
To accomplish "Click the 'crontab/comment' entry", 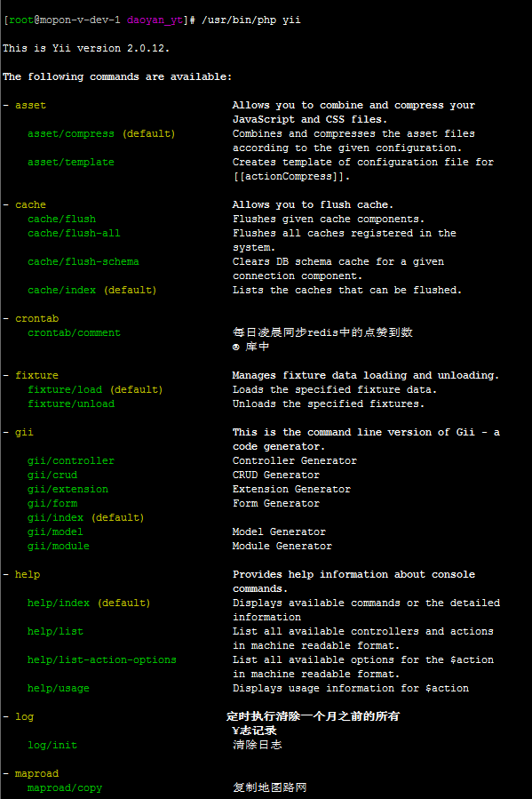I will (74, 332).
